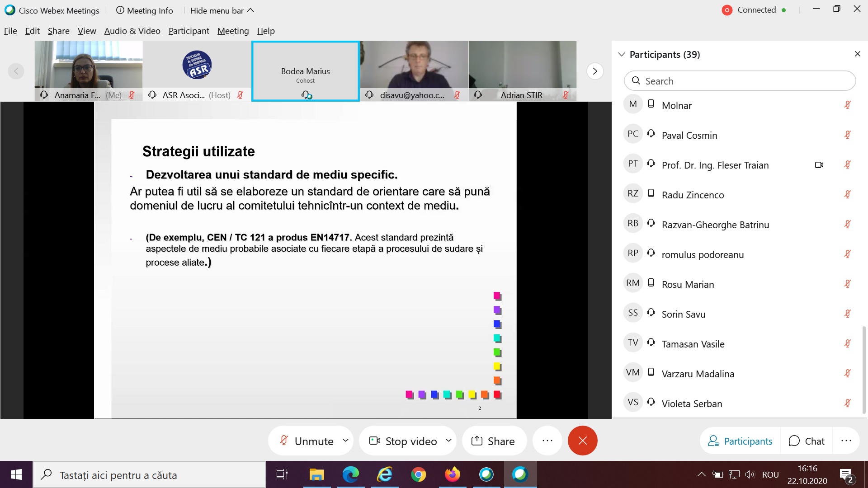
Task: Open Firefox from the taskbar
Action: point(452,474)
